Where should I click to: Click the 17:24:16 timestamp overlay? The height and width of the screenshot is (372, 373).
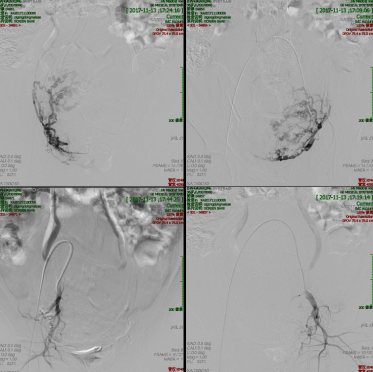coord(154,10)
